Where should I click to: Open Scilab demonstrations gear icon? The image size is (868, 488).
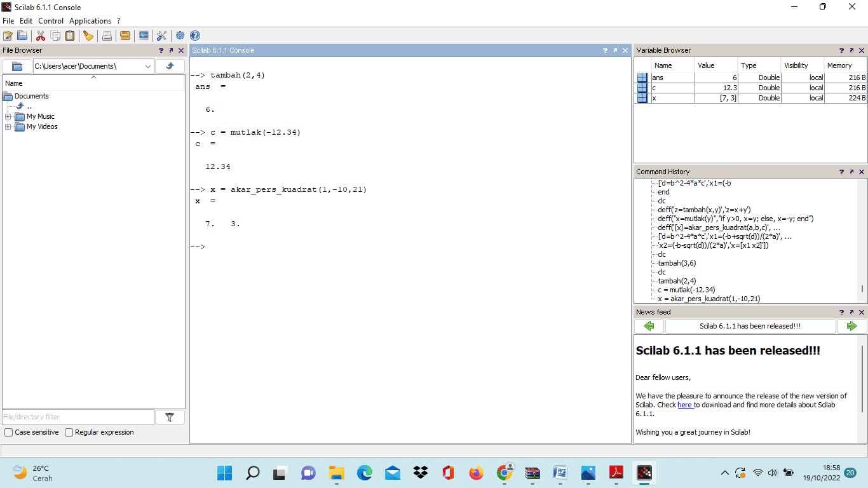tap(180, 36)
